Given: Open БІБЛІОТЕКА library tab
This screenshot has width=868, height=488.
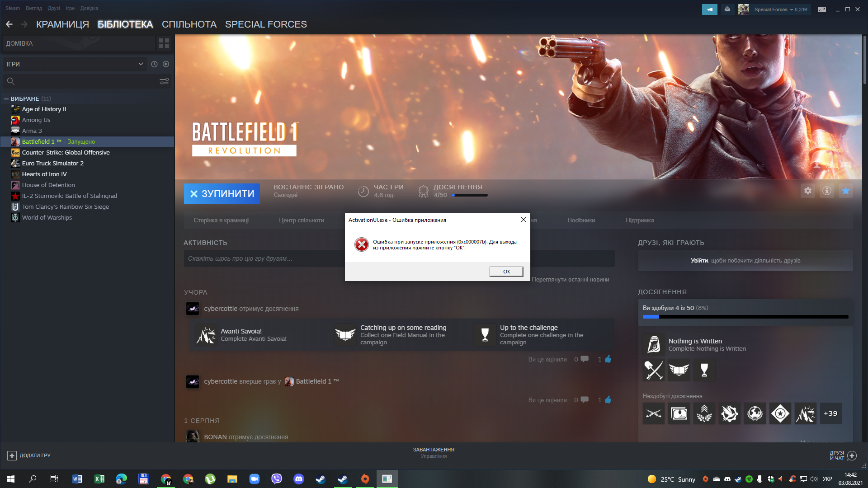Looking at the screenshot, I should click(125, 24).
